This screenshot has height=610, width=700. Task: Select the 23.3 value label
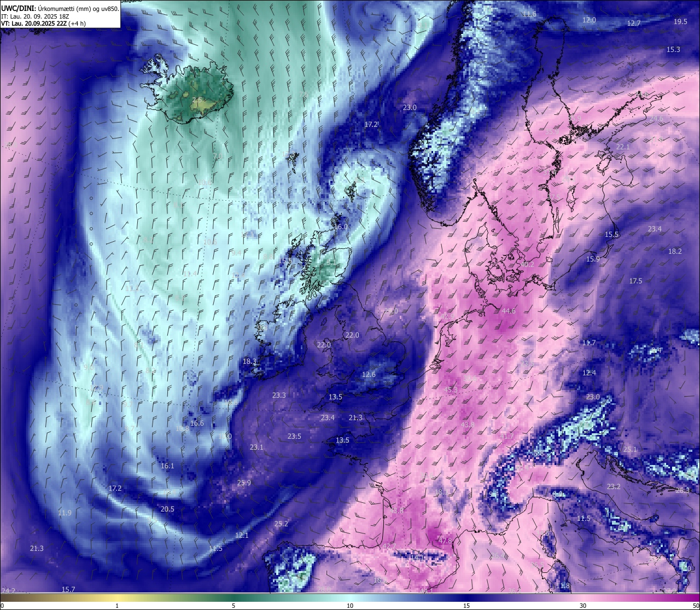tap(279, 395)
